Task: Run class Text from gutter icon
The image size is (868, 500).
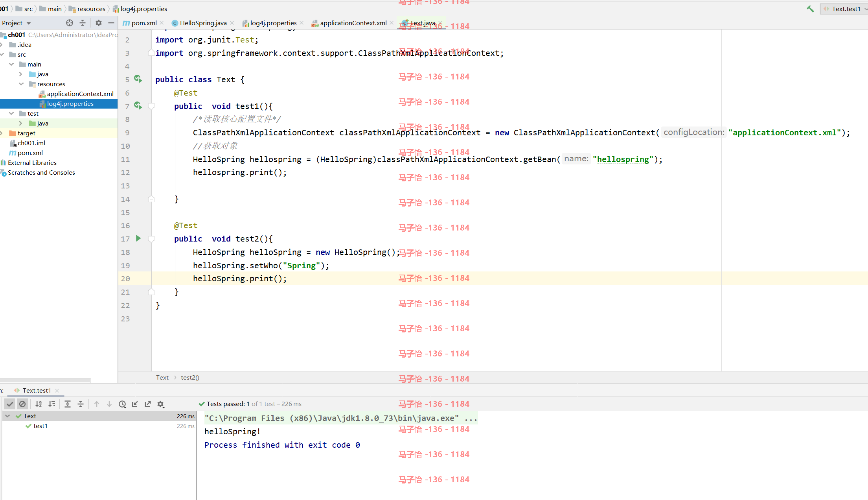Action: tap(138, 79)
